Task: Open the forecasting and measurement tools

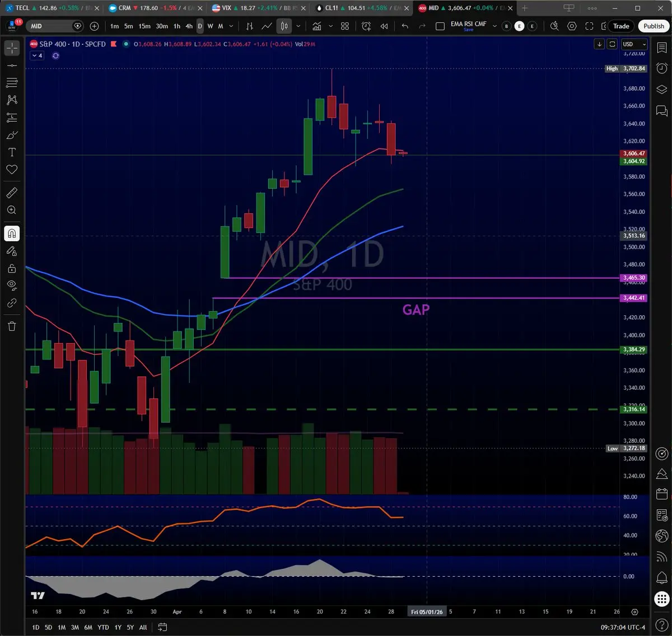Action: coord(12,118)
